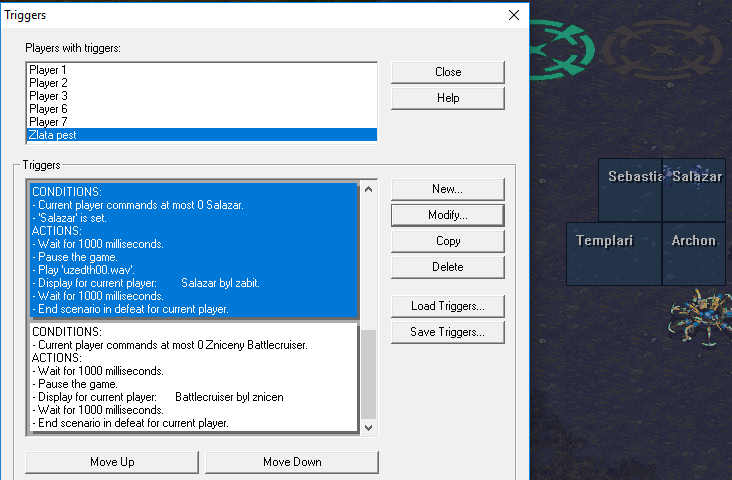Copy the selected trigger
This screenshot has width=732, height=480.
tap(448, 241)
